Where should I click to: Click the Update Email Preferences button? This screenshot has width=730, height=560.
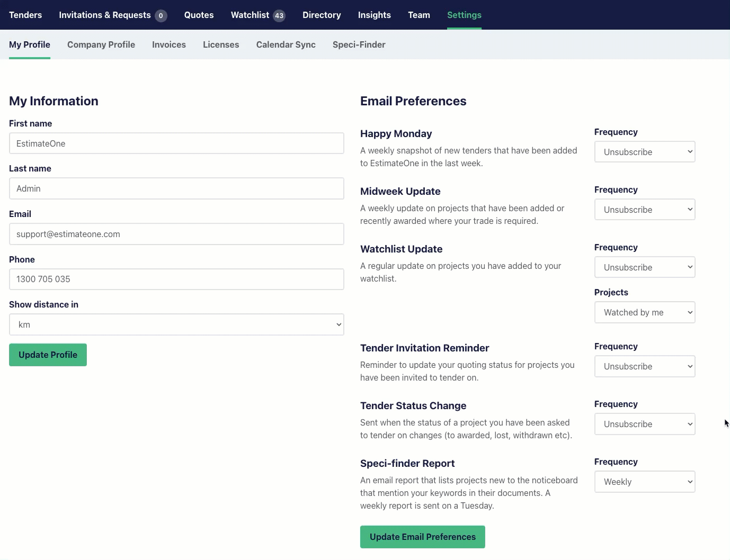[423, 537]
